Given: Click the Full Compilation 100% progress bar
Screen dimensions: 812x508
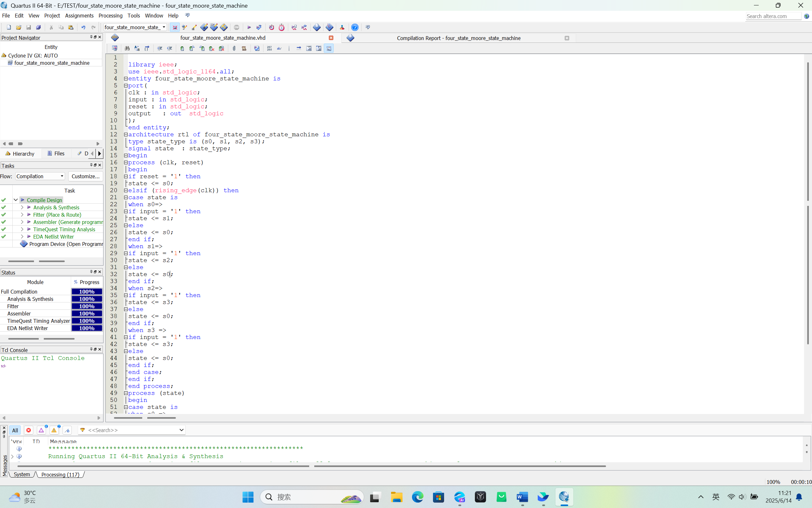Looking at the screenshot, I should (87, 292).
